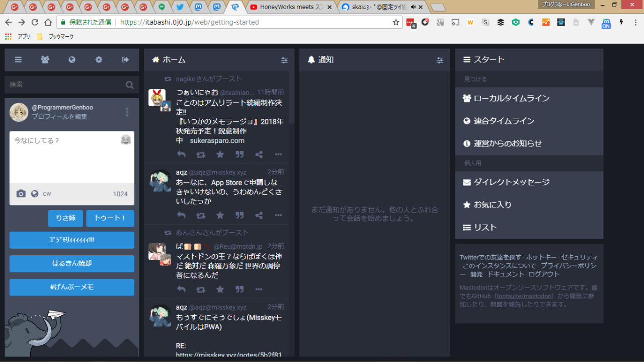Boost the first aqz post
This screenshot has width=644, height=362.
pyautogui.click(x=201, y=215)
